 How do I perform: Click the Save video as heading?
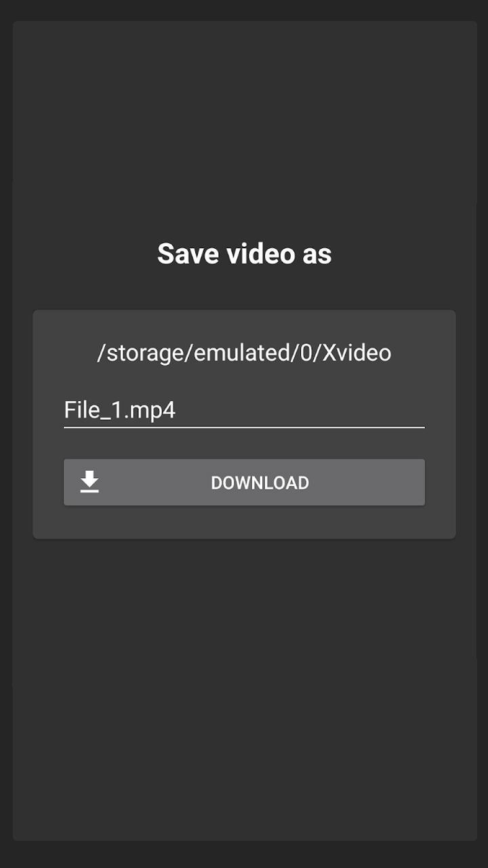(x=244, y=254)
